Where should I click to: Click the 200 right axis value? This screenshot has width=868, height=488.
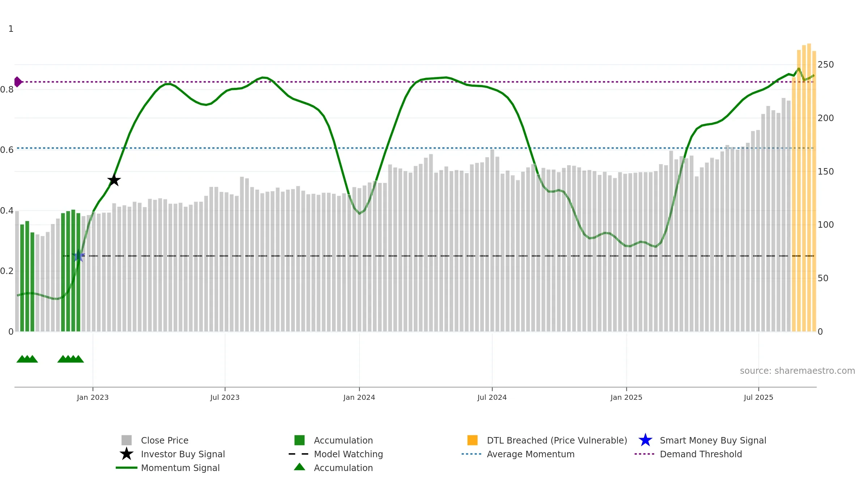click(826, 118)
